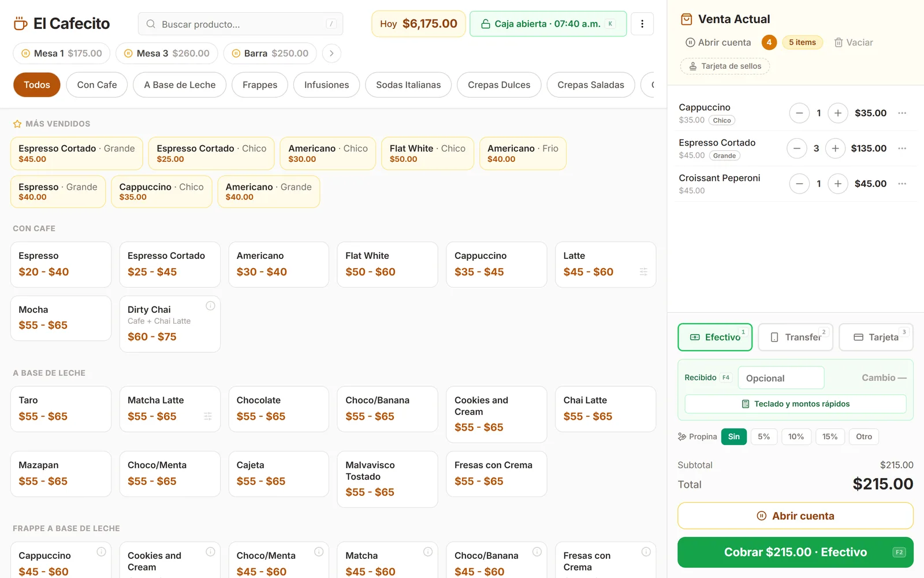The height and width of the screenshot is (578, 924).
Task: Select the Con Cafe category tab
Action: (x=97, y=85)
